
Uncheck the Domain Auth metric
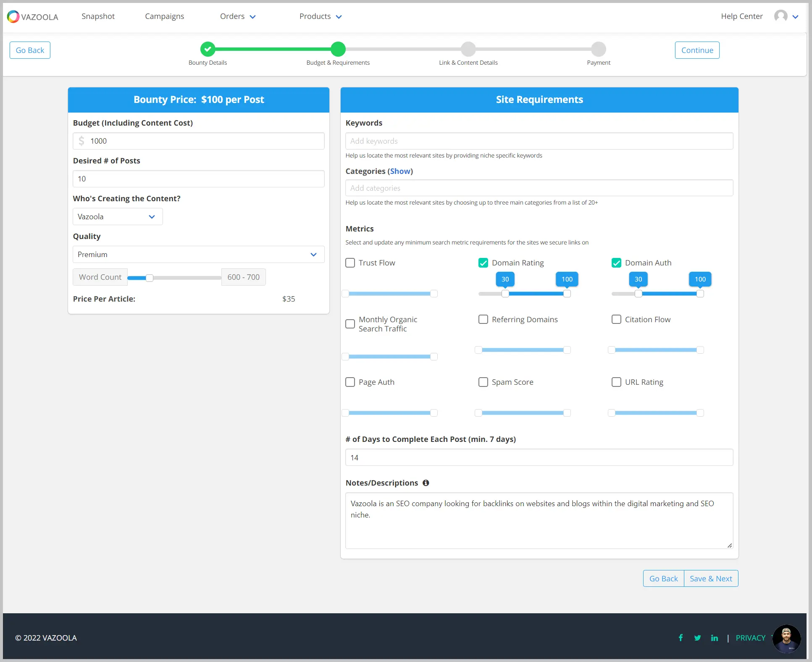pyautogui.click(x=616, y=263)
